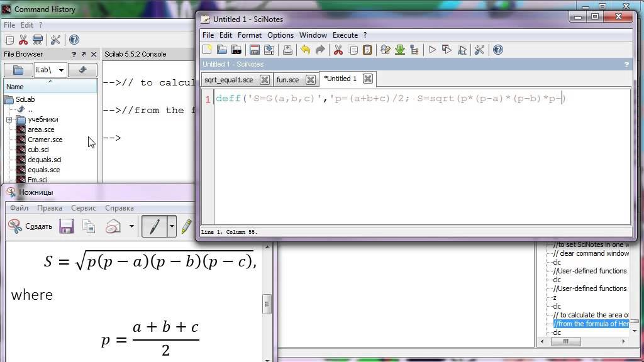Click the green download arrow icon
Image resolution: width=644 pixels, height=362 pixels.
click(399, 50)
